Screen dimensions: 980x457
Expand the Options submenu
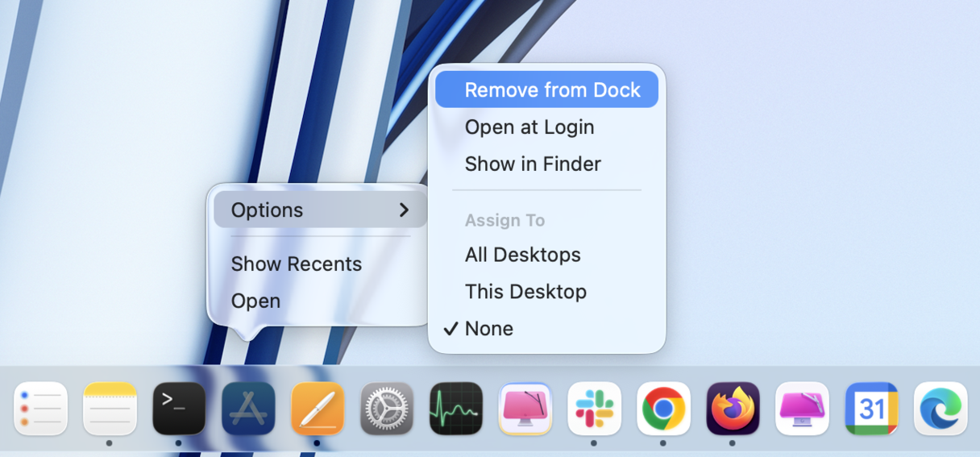[320, 210]
